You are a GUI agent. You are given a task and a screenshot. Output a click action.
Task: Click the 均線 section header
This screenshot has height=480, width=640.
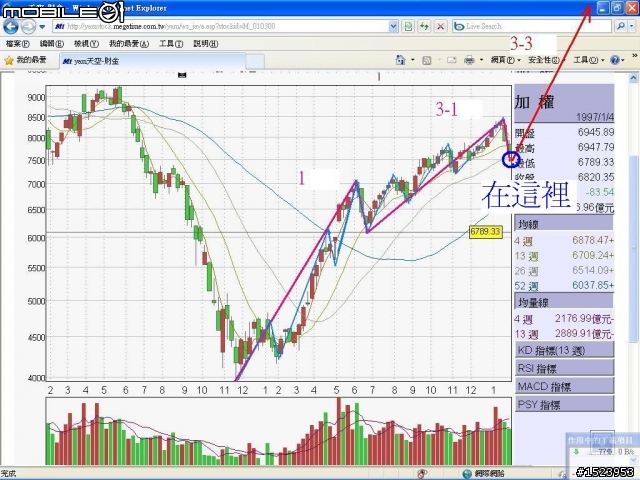[x=564, y=224]
